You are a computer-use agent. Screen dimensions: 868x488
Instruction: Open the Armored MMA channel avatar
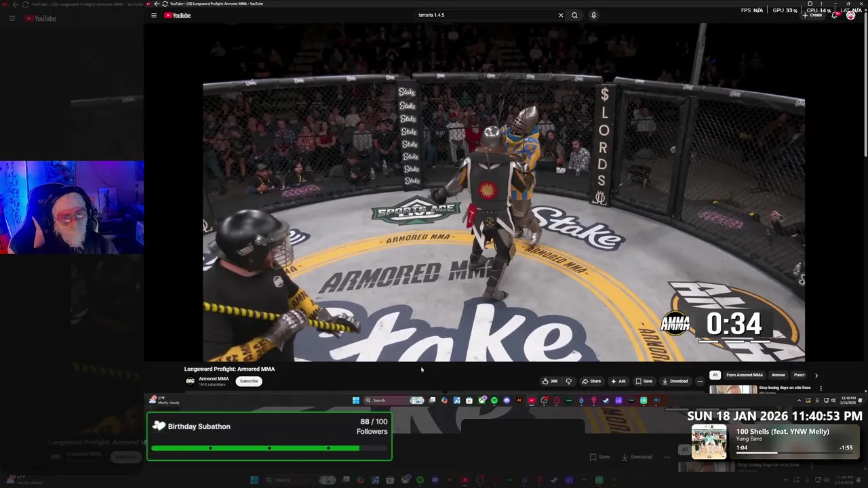190,381
